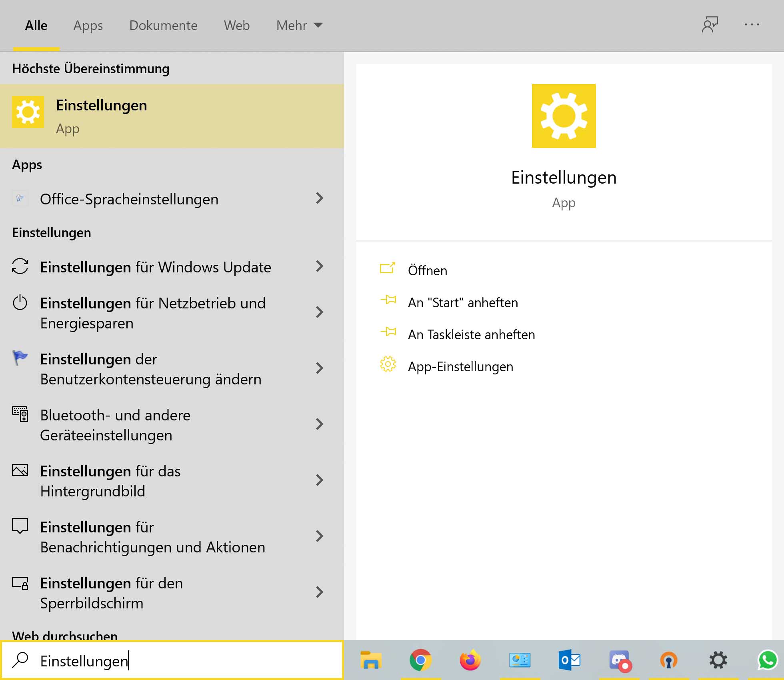Click An Taskleiste anheften
Viewport: 784px width, 680px height.
tap(471, 335)
